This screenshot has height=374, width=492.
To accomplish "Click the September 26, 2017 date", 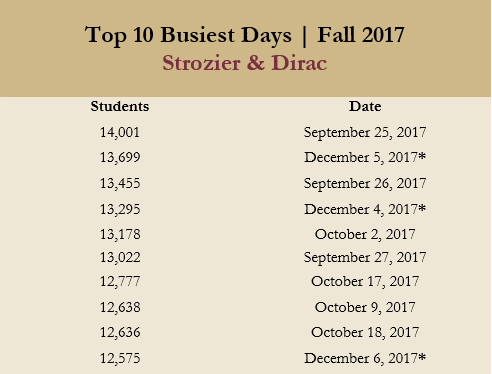I will pyautogui.click(x=365, y=184).
